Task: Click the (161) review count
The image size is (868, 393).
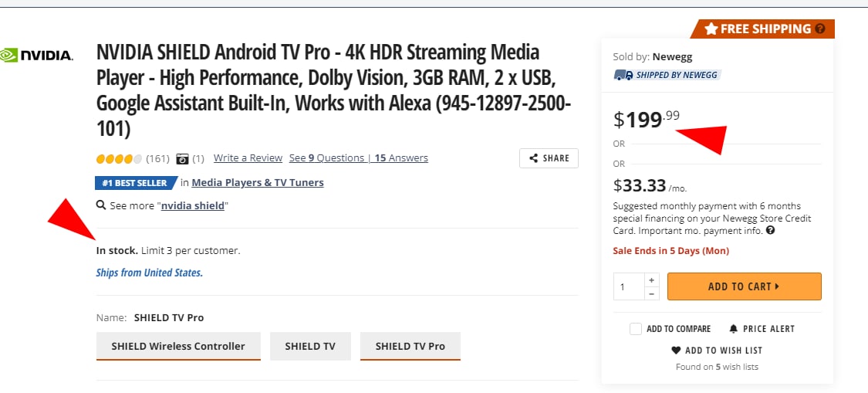Action: (x=157, y=158)
